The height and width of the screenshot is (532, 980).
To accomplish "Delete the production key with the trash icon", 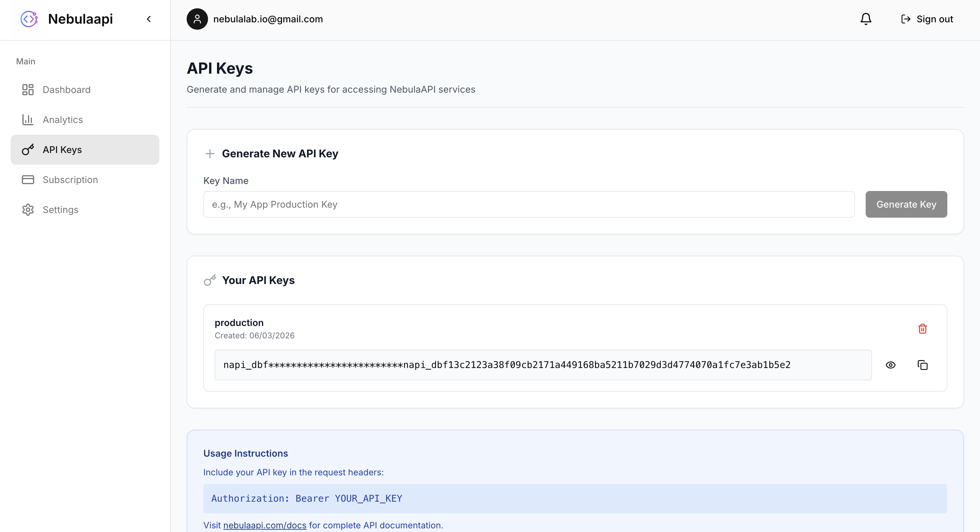I will tap(922, 329).
